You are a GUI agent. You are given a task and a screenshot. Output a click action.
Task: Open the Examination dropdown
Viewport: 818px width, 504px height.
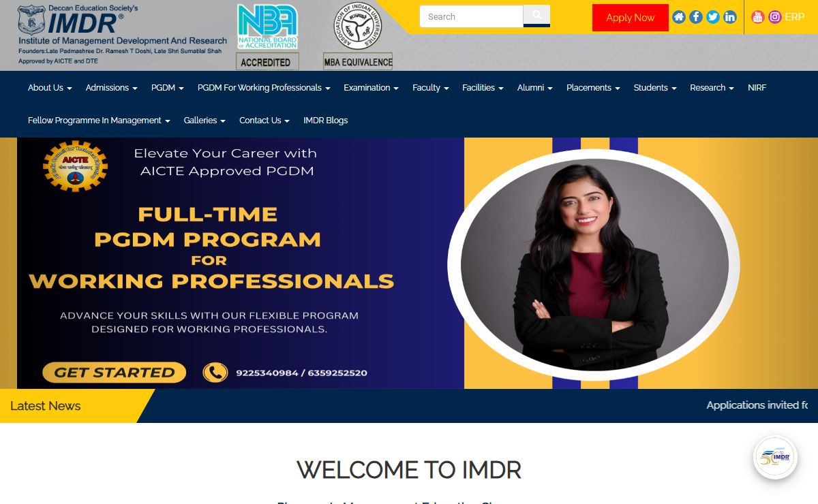point(372,88)
